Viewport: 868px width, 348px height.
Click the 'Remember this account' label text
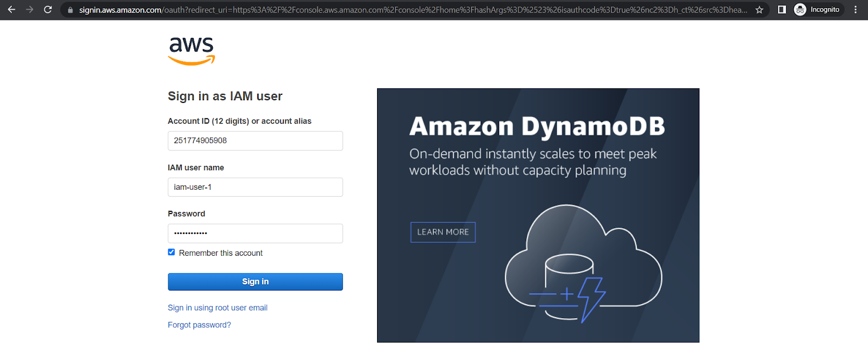click(x=221, y=253)
